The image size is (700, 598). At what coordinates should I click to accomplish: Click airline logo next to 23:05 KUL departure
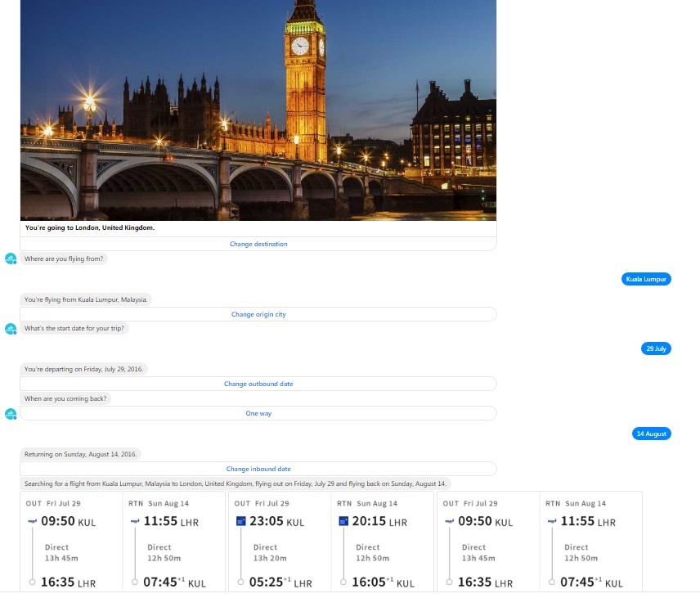click(240, 521)
